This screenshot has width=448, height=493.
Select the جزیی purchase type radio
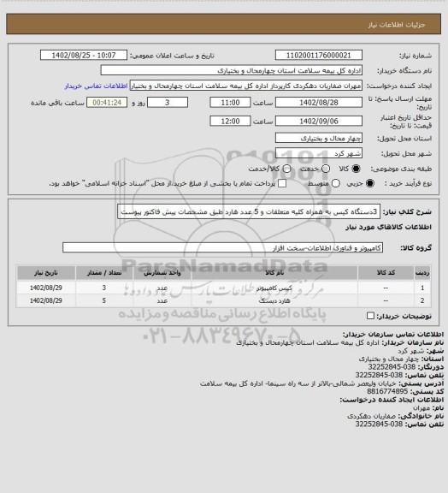[370, 183]
